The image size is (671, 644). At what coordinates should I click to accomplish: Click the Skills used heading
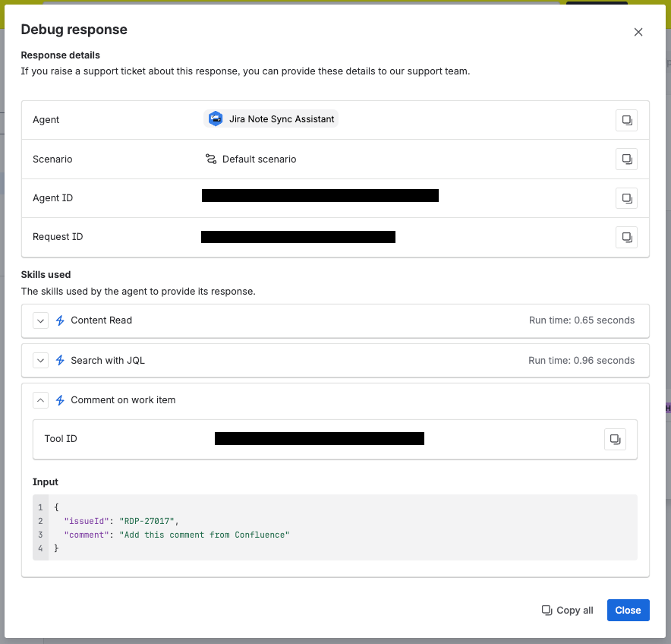(x=46, y=274)
